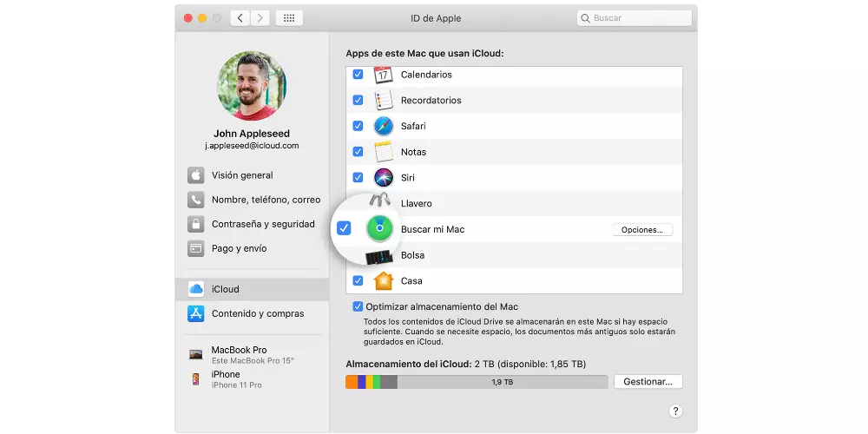This screenshot has height=434, width=868.
Task: Click the Apple logo icon beside Visión general
Action: coord(195,175)
